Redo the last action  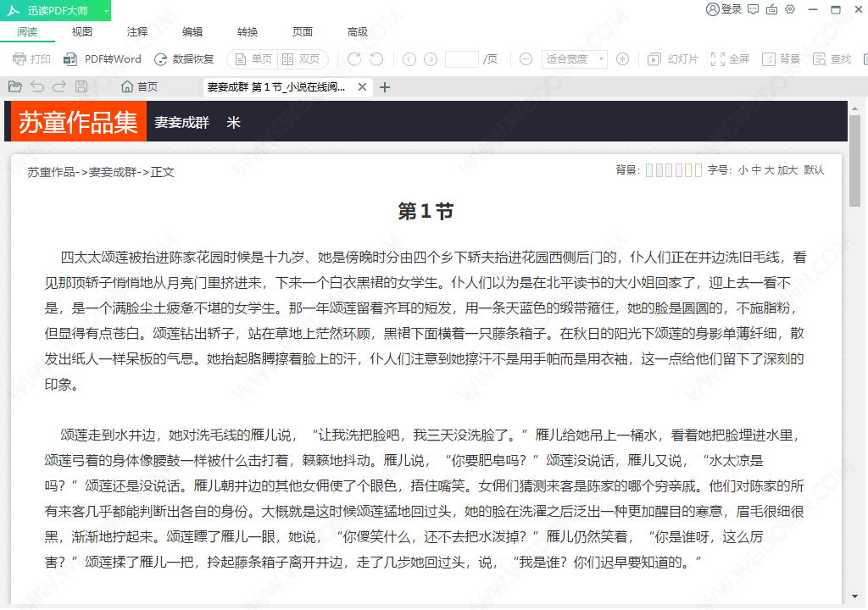(x=58, y=87)
